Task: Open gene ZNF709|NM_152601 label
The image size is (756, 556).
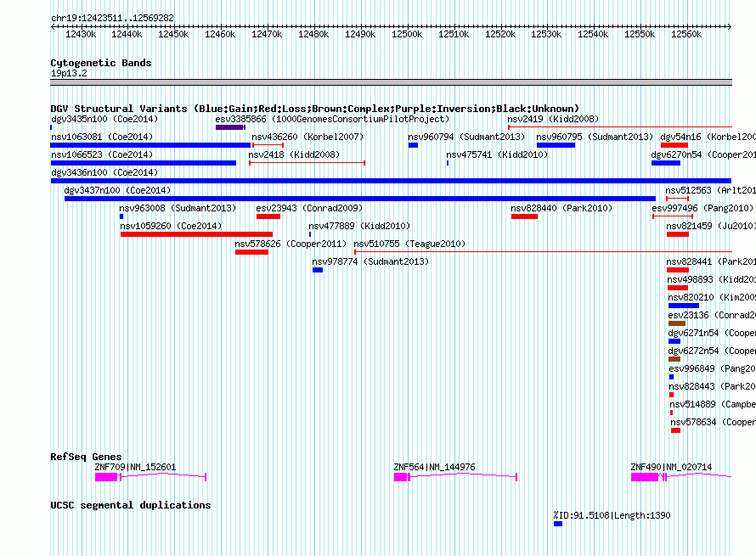Action: click(x=135, y=467)
